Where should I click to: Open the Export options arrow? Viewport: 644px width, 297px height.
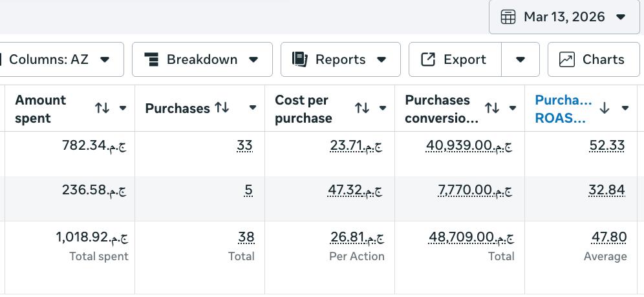[x=521, y=59]
